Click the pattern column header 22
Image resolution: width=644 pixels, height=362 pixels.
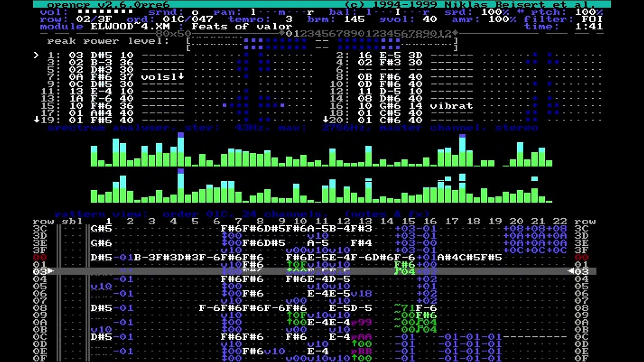(560, 221)
